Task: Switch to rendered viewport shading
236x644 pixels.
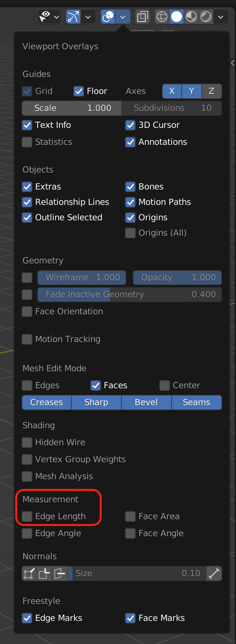Action: coord(206,17)
